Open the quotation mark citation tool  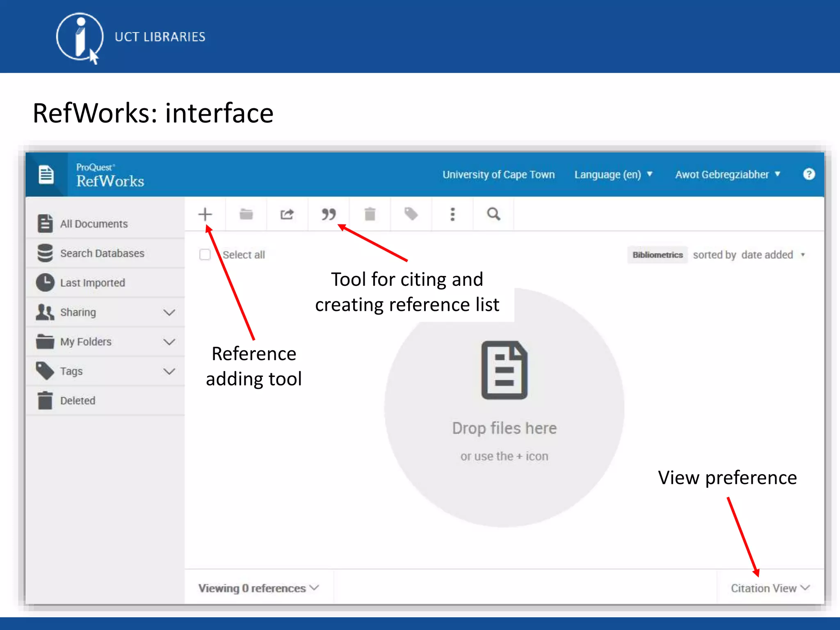(x=329, y=214)
